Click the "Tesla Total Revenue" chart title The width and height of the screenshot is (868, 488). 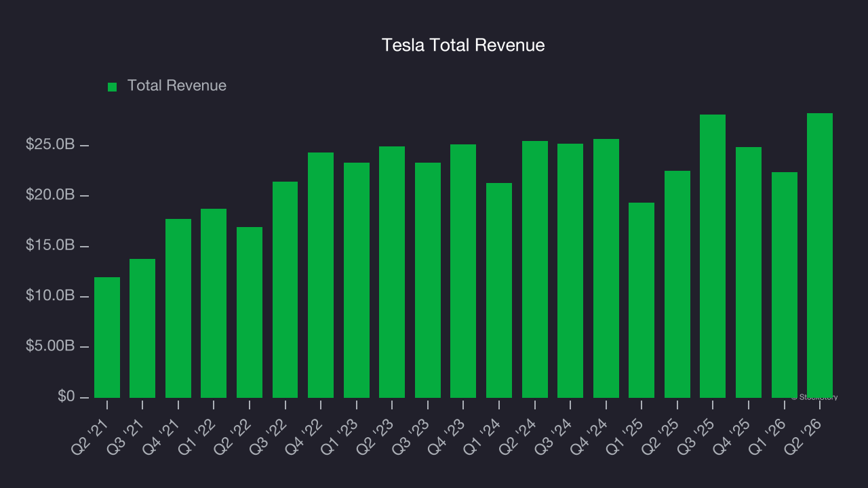point(463,45)
